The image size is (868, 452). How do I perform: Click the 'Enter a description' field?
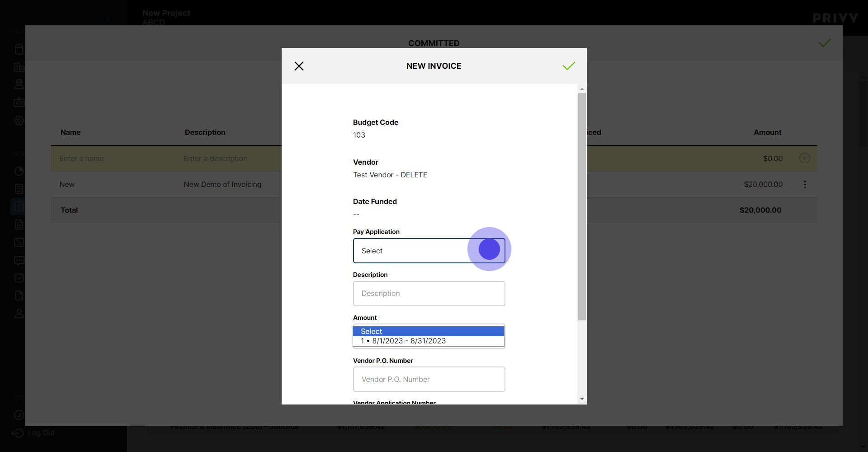[216, 159]
